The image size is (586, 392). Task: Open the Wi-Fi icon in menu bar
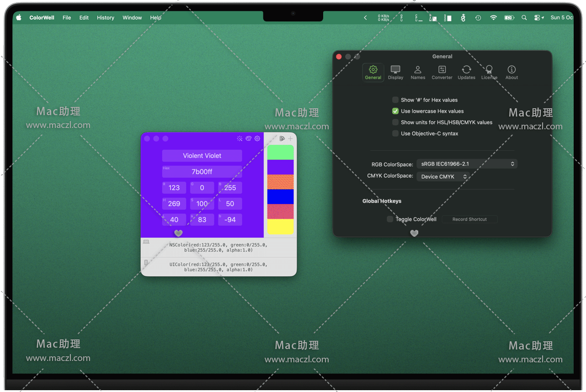click(x=493, y=18)
